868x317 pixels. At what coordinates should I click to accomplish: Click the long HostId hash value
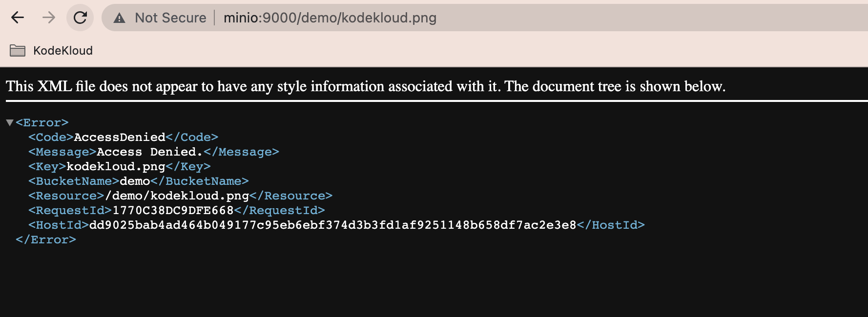click(x=332, y=225)
